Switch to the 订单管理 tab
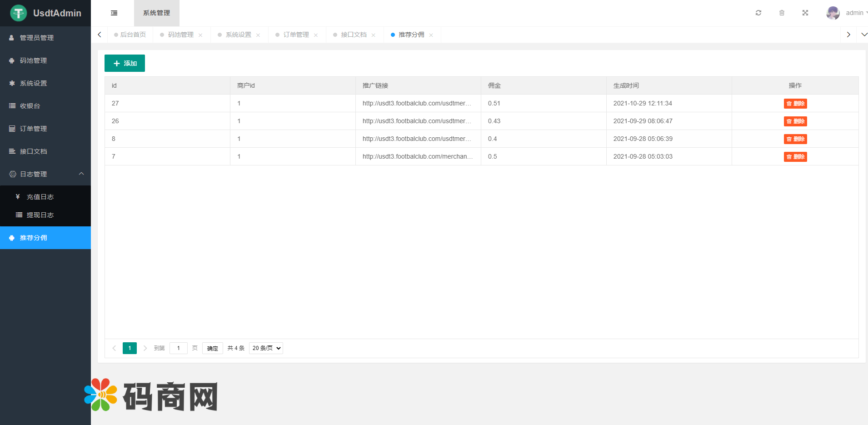868x425 pixels. [296, 35]
